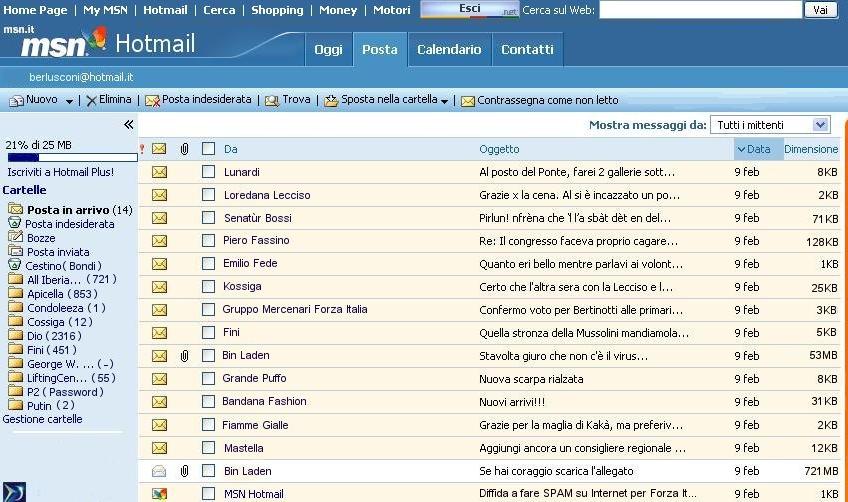Click the opened envelope icon for second Bin Laden message

tap(159, 471)
